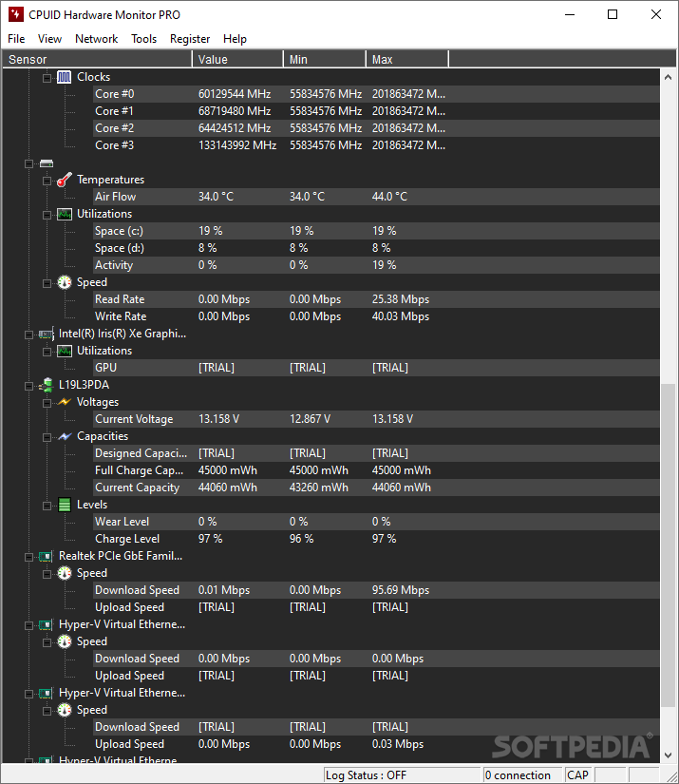The image size is (679, 784).
Task: Open the View menu
Action: click(x=49, y=39)
